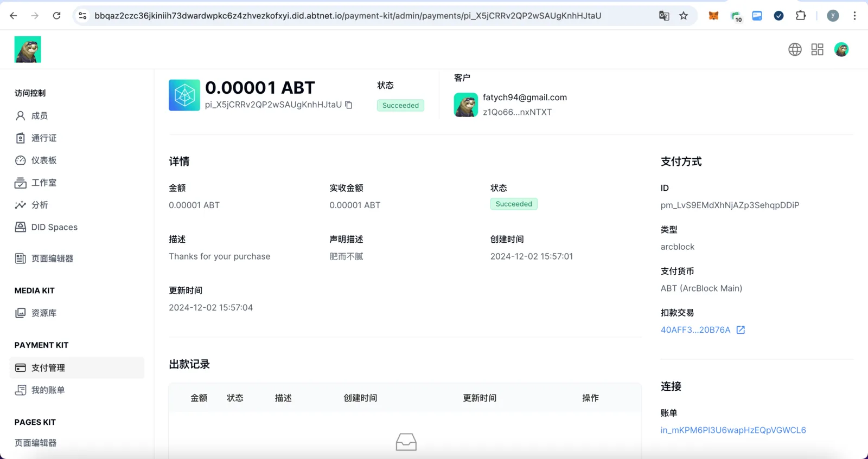Open site information icon in address bar

pyautogui.click(x=82, y=16)
